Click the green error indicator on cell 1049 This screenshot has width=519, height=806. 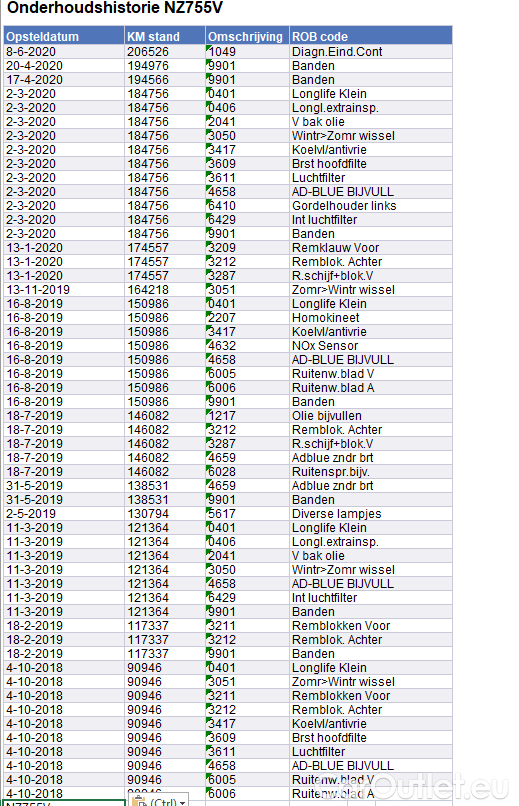pyautogui.click(x=209, y=48)
